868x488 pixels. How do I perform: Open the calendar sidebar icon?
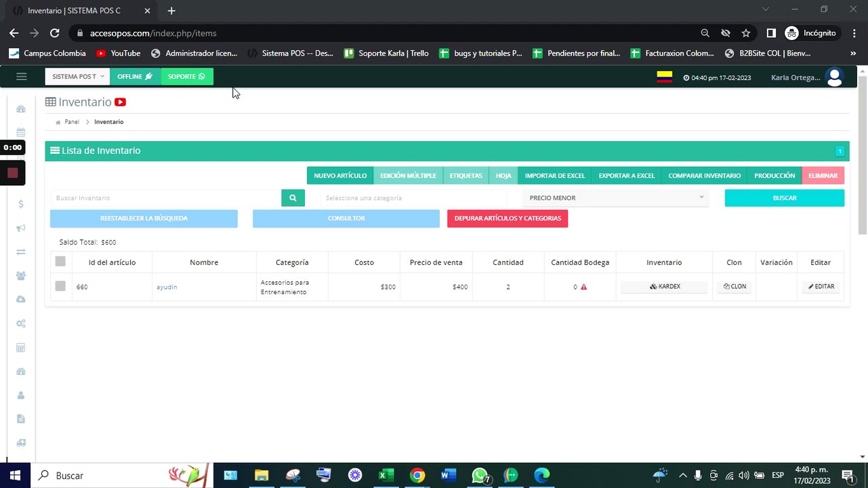click(x=21, y=132)
